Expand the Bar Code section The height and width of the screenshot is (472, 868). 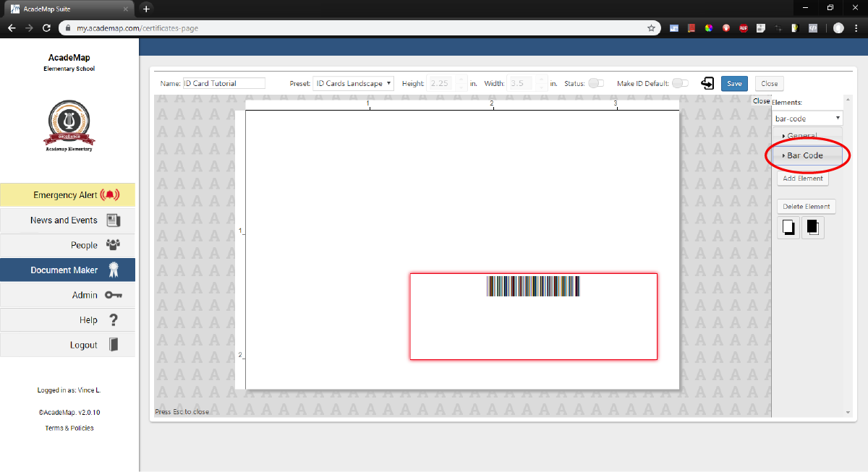(x=807, y=155)
